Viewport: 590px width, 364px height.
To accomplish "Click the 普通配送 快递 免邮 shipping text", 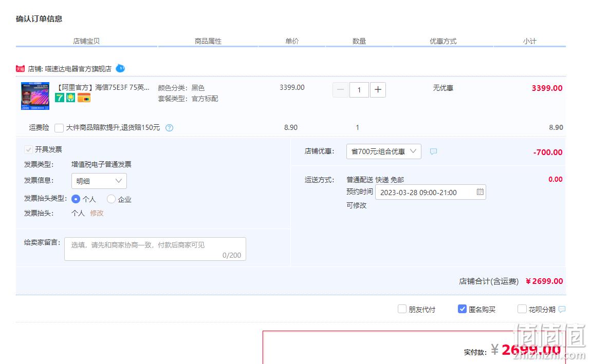I will (x=375, y=180).
